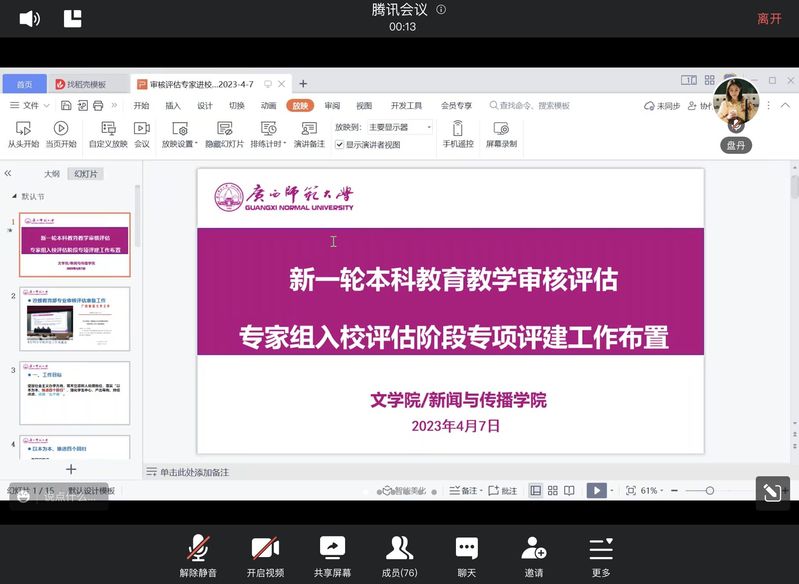This screenshot has height=584, width=799.
Task: Open the 文件 menu
Action: [30, 105]
